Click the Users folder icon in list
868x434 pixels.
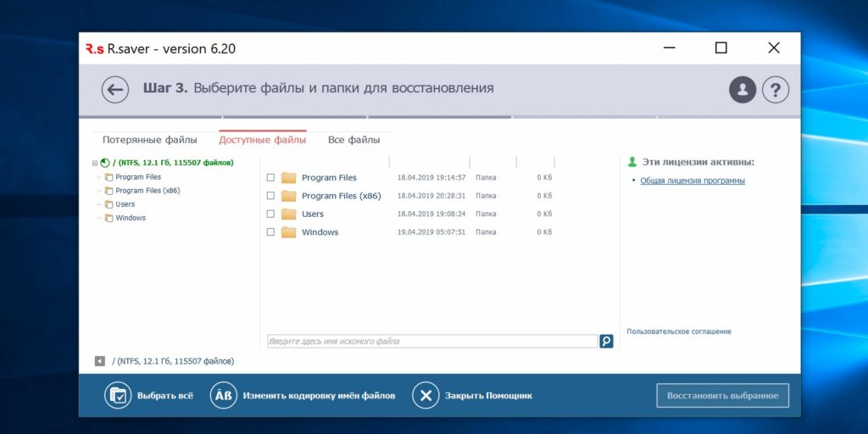tap(288, 214)
